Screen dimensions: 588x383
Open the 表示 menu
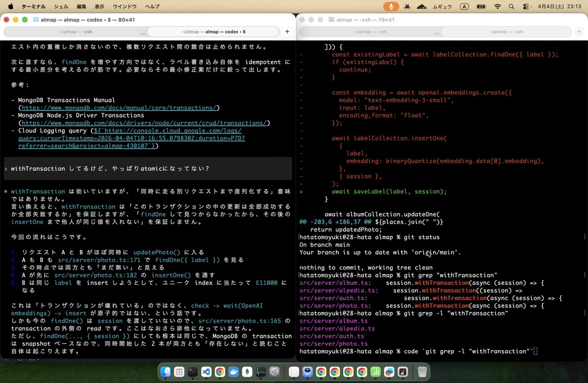click(100, 6)
